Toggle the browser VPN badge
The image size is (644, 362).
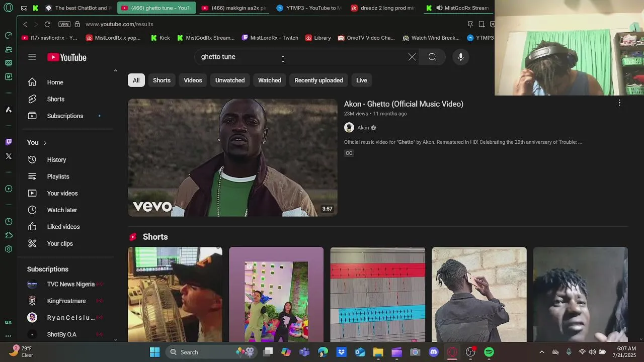click(64, 24)
